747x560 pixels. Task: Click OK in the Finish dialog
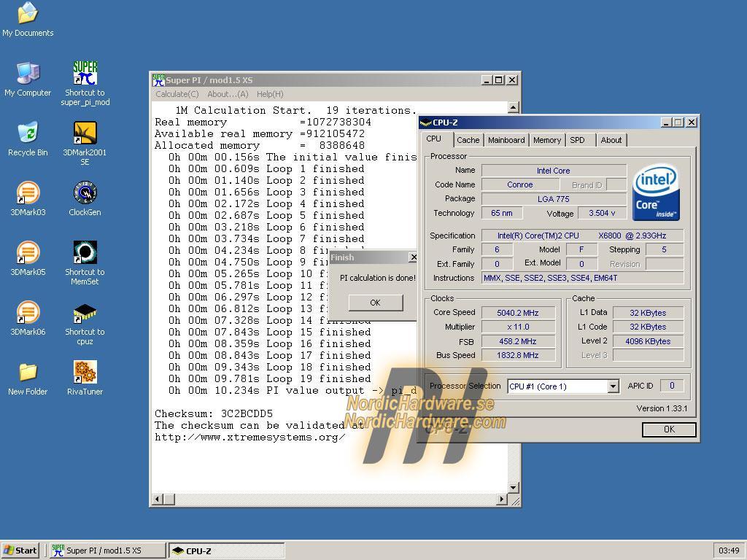tap(376, 303)
